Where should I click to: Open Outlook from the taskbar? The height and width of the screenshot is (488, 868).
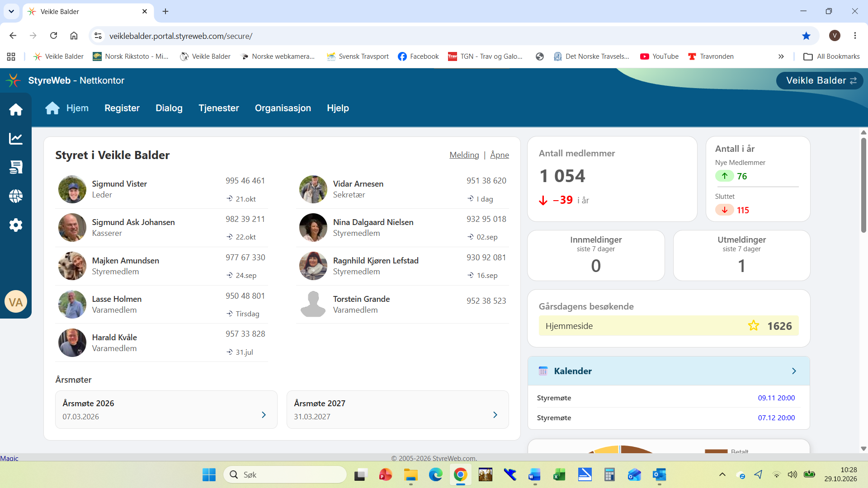pyautogui.click(x=659, y=474)
